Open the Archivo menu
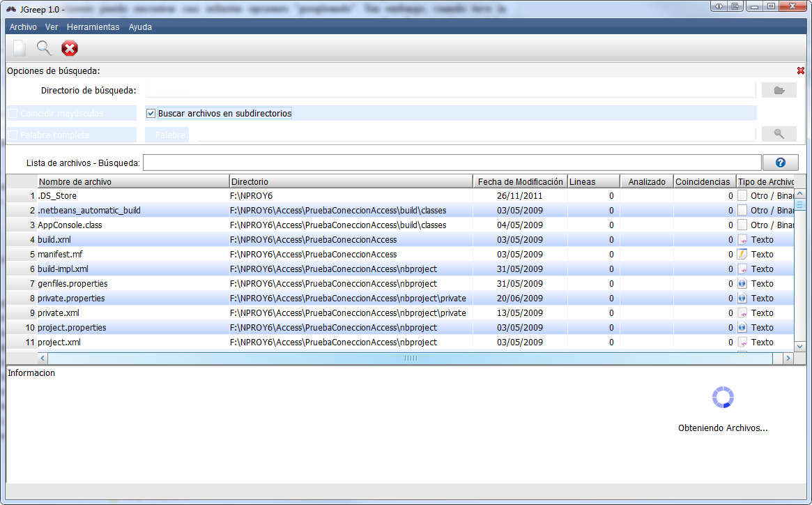This screenshot has width=812, height=505. [x=23, y=27]
